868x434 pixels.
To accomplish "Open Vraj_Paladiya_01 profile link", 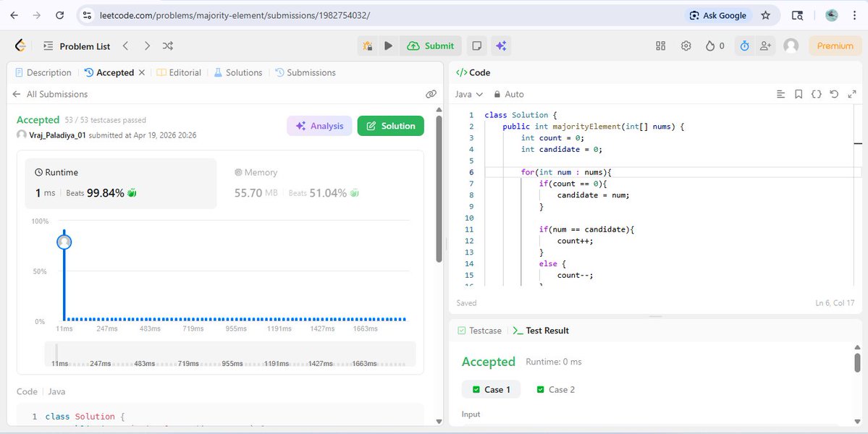I will pos(58,135).
